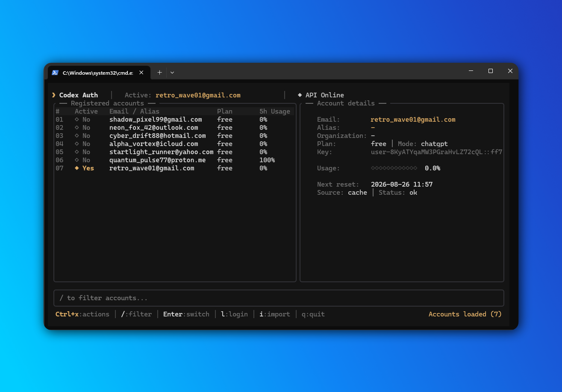This screenshot has height=392, width=562.
Task: Select the C:\Windows\system32\cmd.exe tab
Action: pyautogui.click(x=99, y=73)
